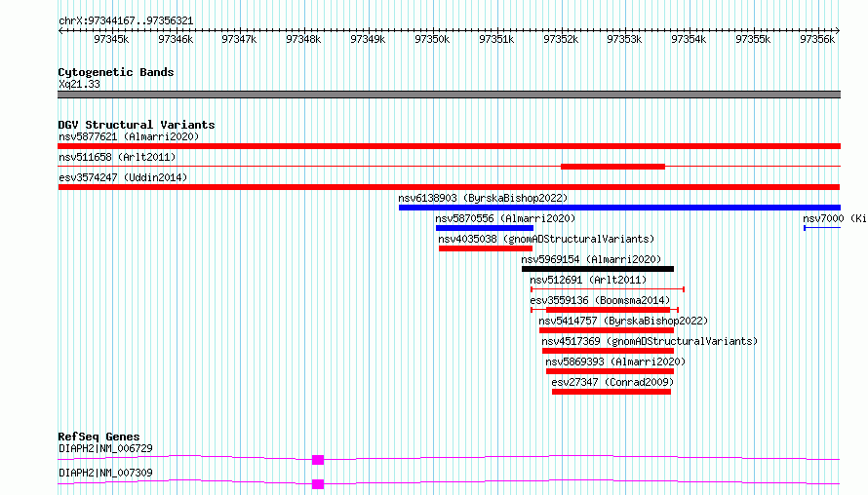Click the 97351k ruler tick label
This screenshot has width=868, height=495.
coord(496,39)
